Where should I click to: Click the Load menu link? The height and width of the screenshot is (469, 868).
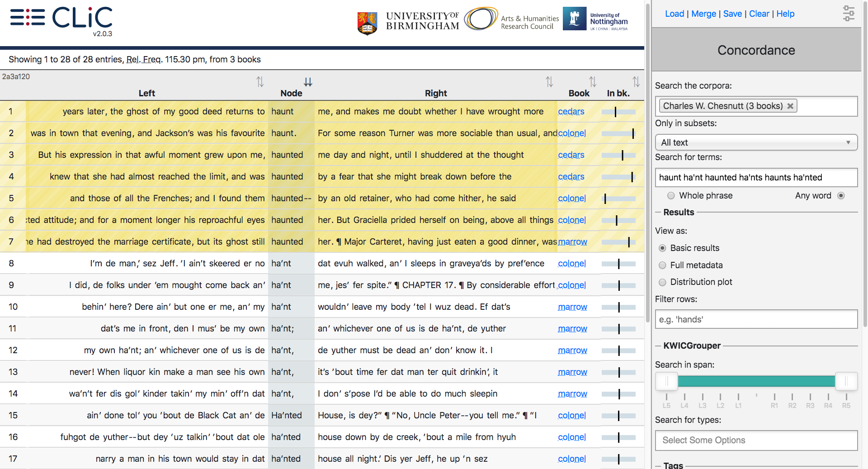(674, 14)
